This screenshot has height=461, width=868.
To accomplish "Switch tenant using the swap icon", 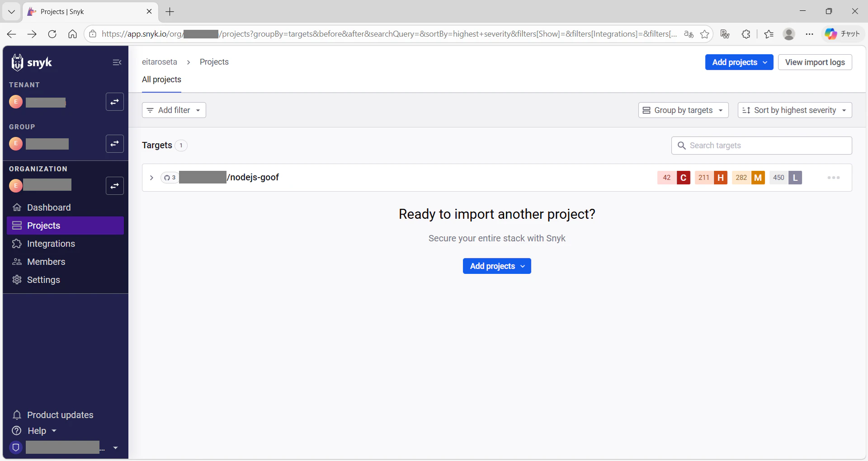I will pos(115,102).
